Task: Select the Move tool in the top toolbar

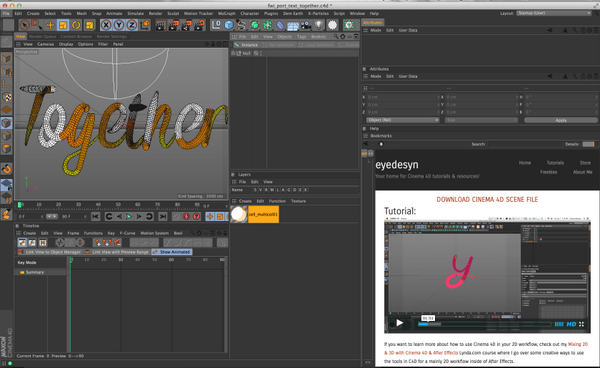Action: [50, 25]
